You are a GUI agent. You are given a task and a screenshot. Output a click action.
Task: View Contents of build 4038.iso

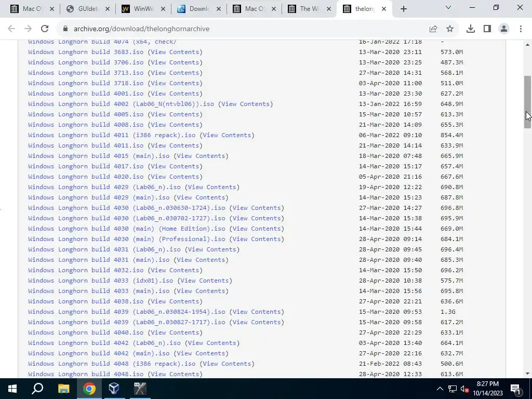click(175, 301)
